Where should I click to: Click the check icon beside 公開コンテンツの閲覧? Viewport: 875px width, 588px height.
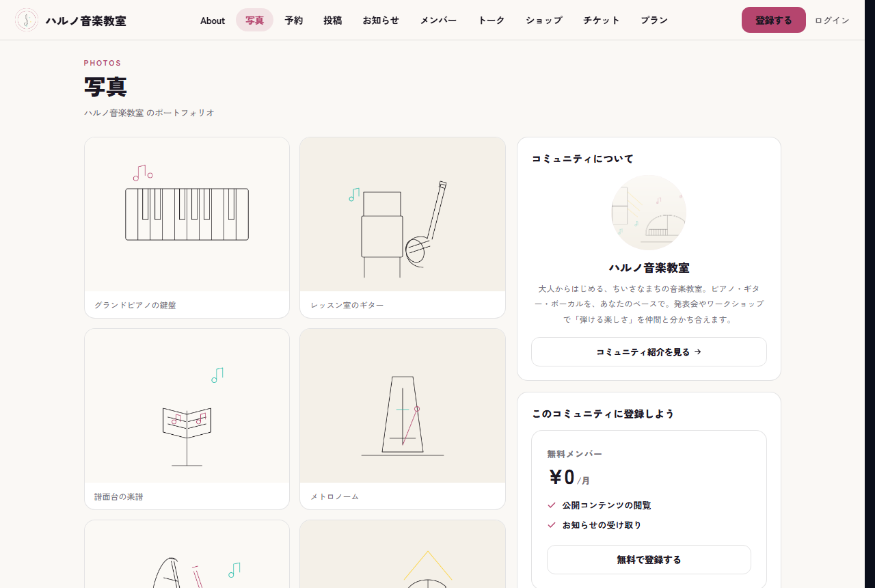(552, 506)
